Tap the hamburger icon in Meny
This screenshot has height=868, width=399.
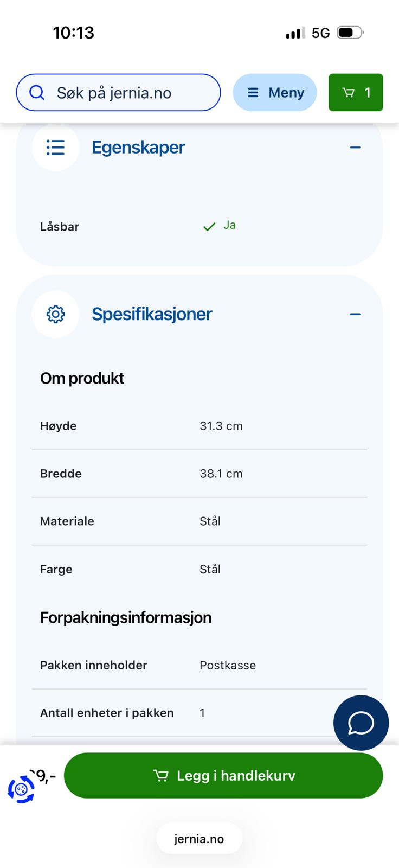tap(253, 93)
